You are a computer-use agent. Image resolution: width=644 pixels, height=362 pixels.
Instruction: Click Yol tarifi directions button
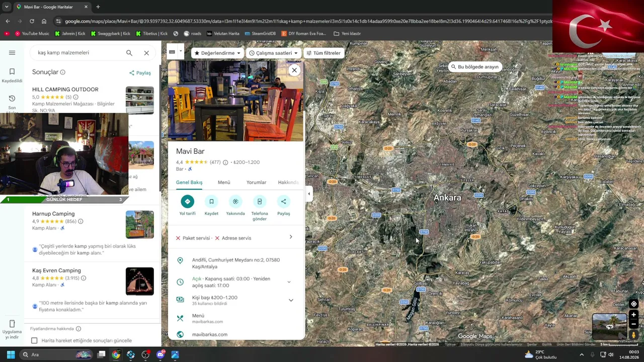point(187,206)
